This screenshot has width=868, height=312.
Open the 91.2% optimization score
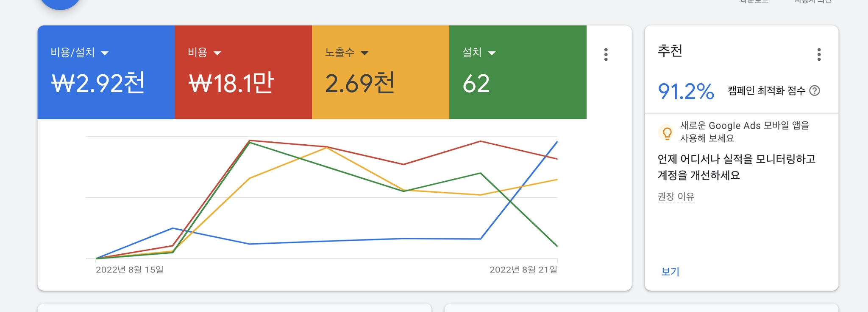coord(686,91)
